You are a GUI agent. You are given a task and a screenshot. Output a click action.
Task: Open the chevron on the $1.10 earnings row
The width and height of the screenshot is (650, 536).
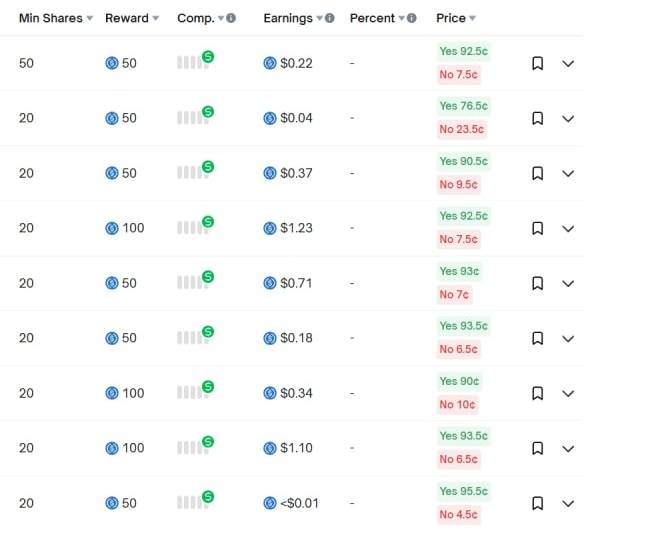click(x=568, y=448)
